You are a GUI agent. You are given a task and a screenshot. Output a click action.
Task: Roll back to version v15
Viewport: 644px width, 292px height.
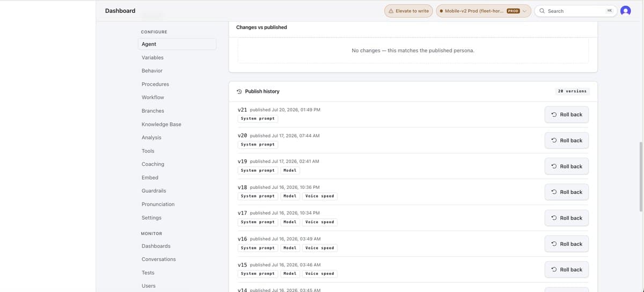pyautogui.click(x=567, y=269)
